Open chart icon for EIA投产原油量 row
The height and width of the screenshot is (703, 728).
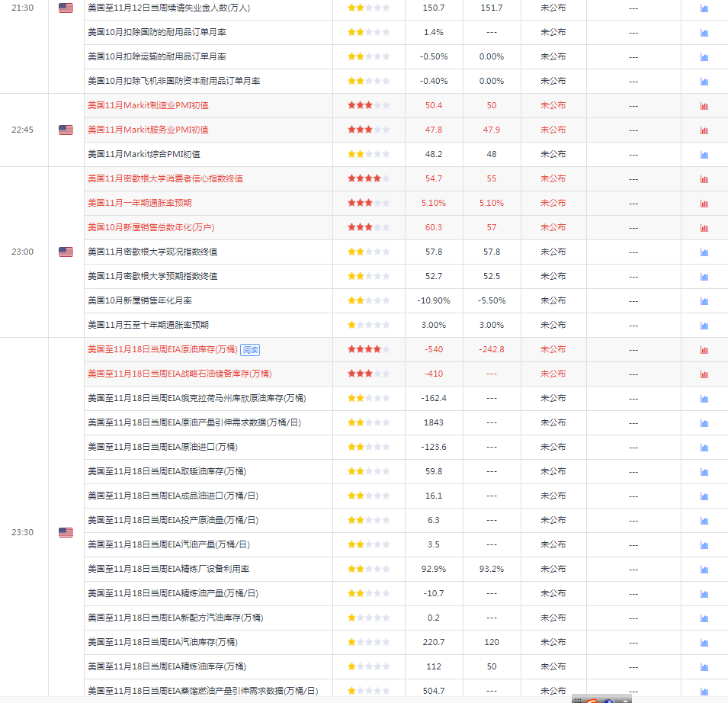point(704,521)
